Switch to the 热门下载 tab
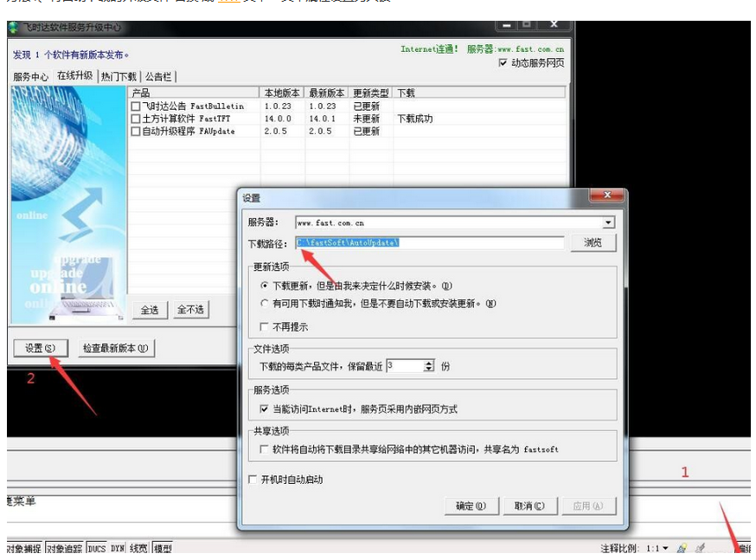756x560 pixels. click(119, 77)
